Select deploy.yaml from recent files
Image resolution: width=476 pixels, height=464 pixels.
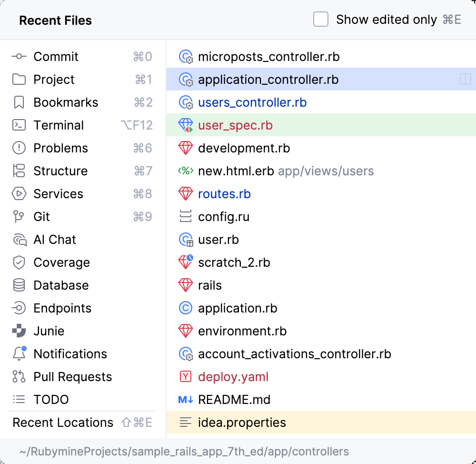pos(233,377)
